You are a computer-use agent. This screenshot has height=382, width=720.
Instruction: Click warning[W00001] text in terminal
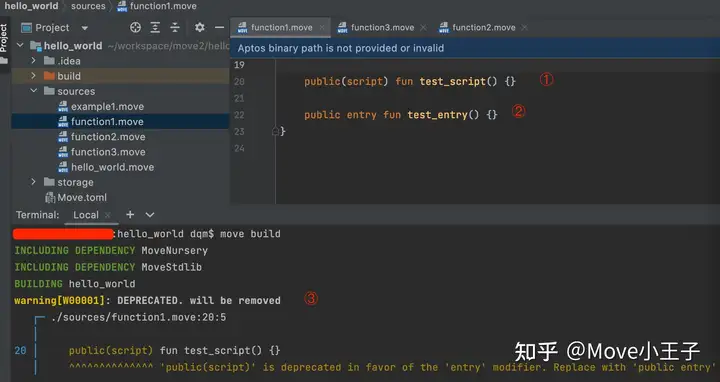click(60, 301)
